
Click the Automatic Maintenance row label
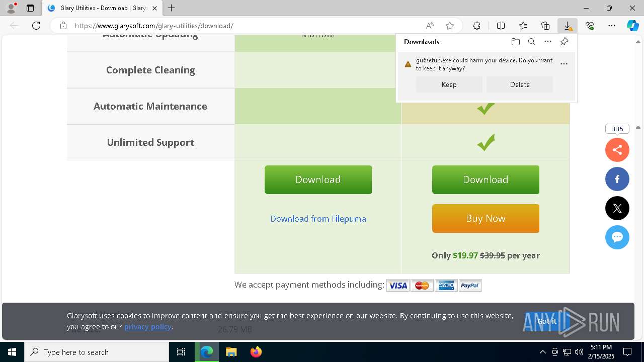click(150, 106)
